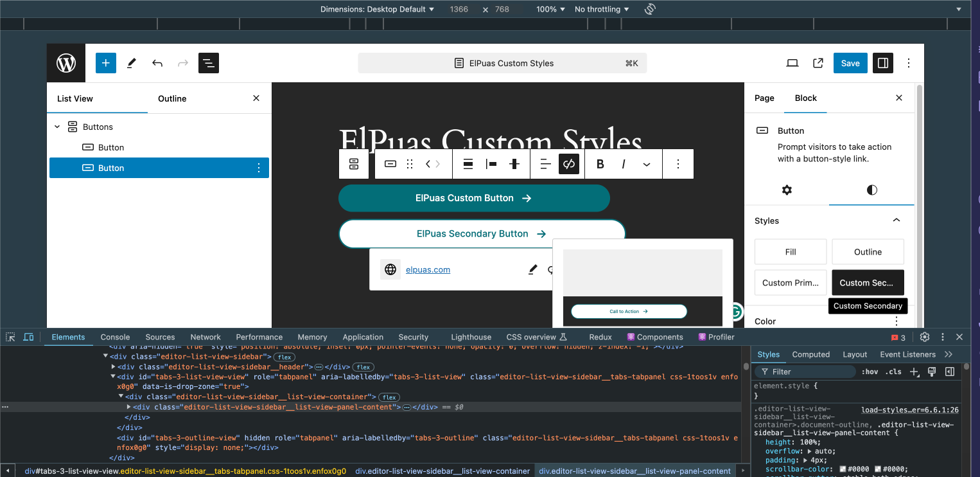Undo the last editor change
This screenshot has width=980, height=477.
point(157,63)
